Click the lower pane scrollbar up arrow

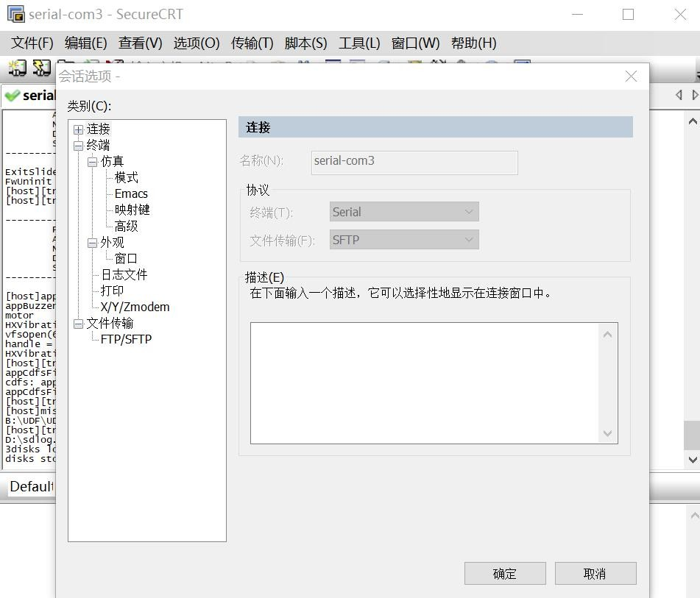pos(694,516)
